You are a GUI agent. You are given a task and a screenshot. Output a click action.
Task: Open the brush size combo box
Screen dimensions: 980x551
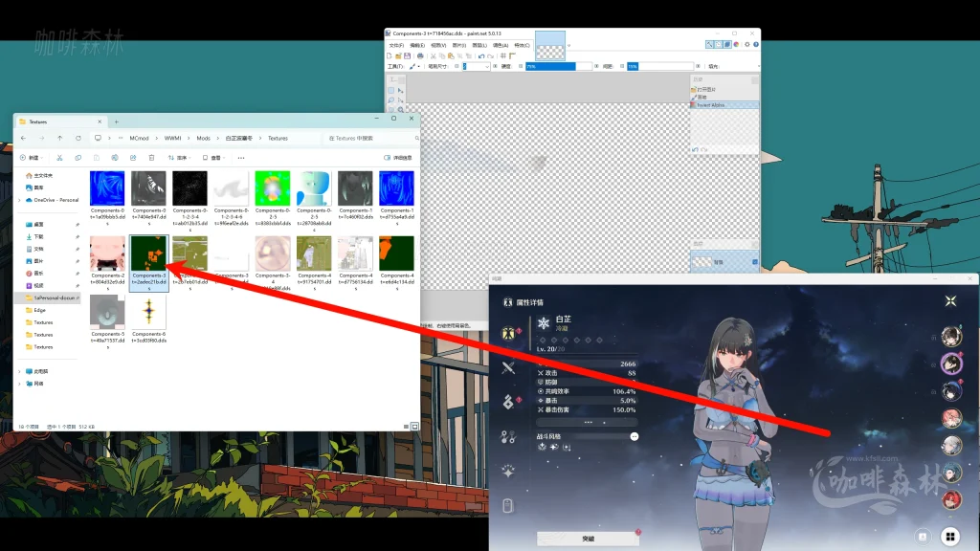coord(476,66)
